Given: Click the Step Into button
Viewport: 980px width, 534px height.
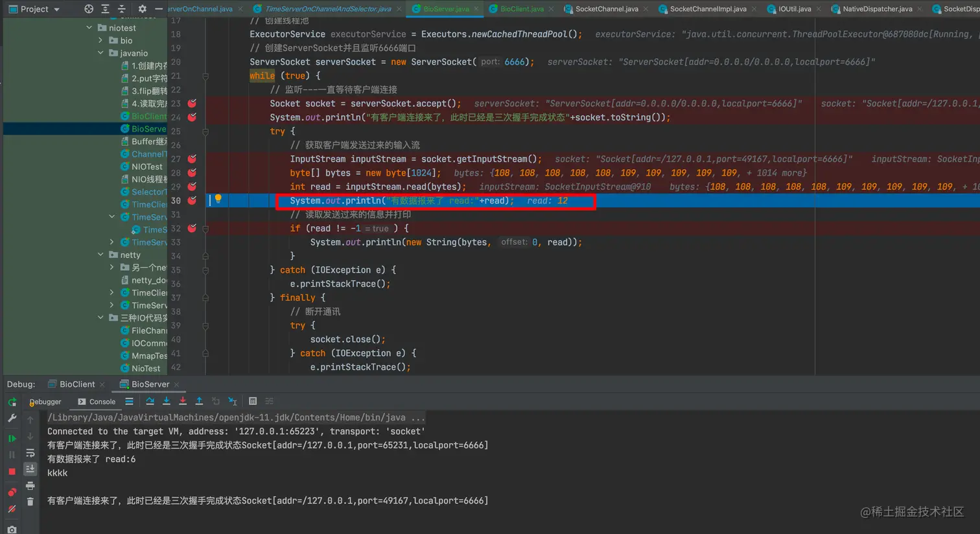Looking at the screenshot, I should [167, 401].
